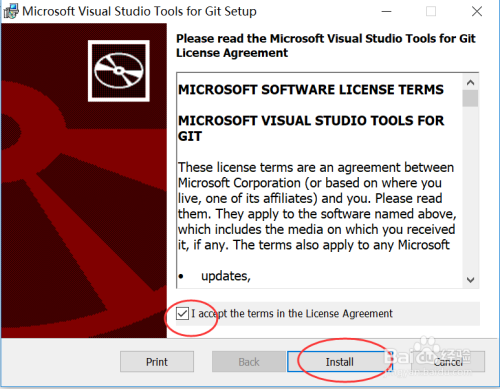Click the setup disc logo image
Image resolution: width=500 pixels, height=389 pixels.
point(119,71)
